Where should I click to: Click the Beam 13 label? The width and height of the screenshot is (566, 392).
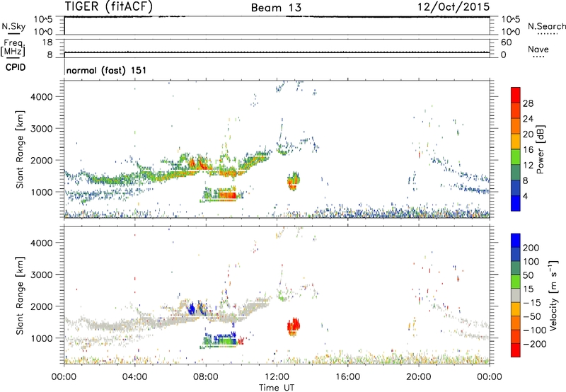pos(276,8)
